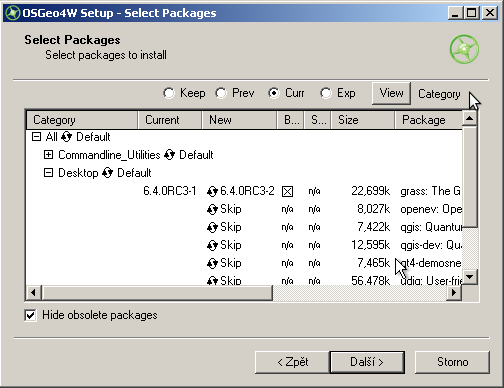Cancel setup with the Storno button

tap(452, 362)
